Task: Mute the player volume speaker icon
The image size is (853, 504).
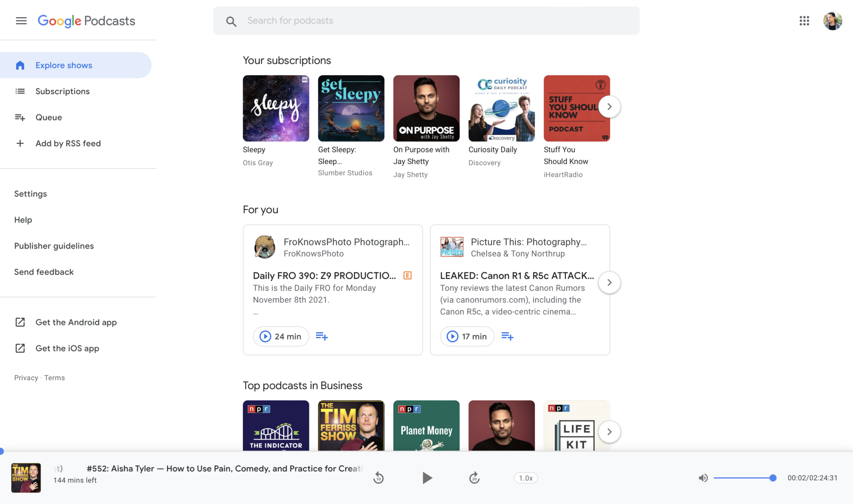Action: [x=703, y=478]
